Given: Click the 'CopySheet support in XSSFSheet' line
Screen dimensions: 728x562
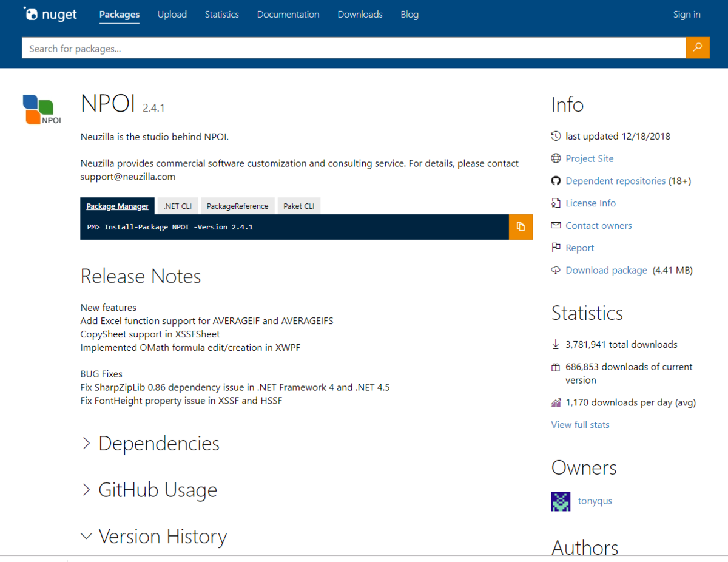Looking at the screenshot, I should [150, 334].
